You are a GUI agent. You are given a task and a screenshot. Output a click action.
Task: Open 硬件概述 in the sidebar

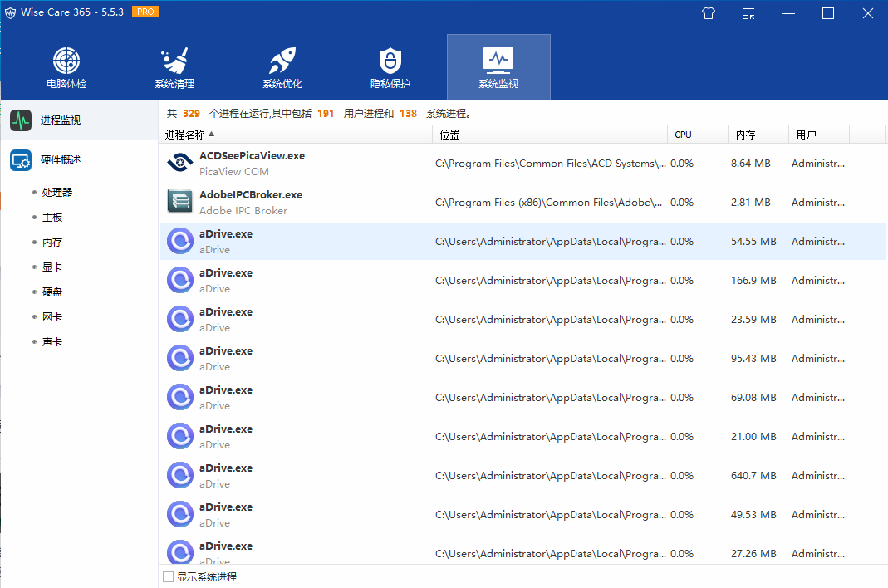pos(61,160)
